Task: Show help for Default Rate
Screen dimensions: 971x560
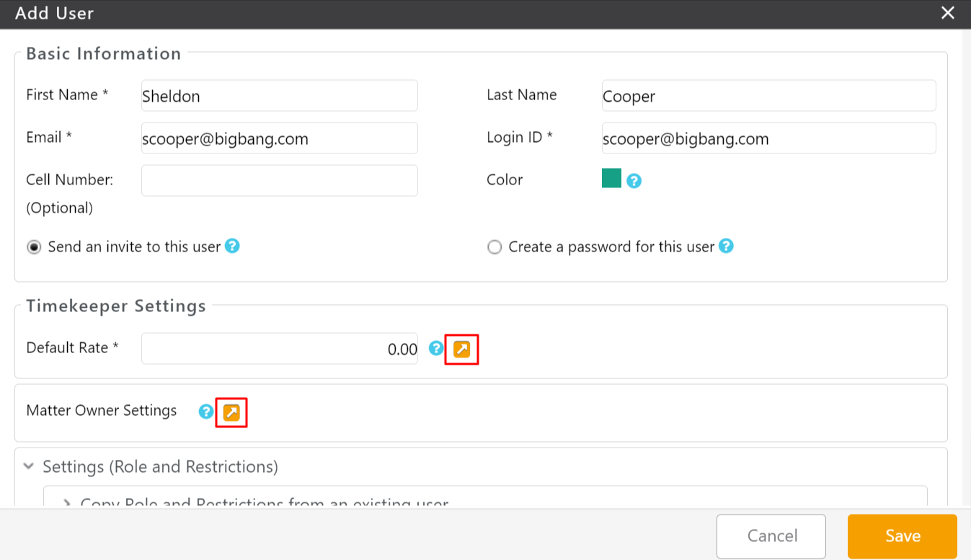Action: [435, 349]
